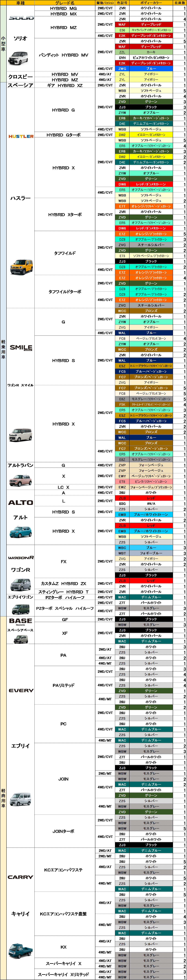Click the SOLIO logo
The image size is (187, 980).
[21, 18]
